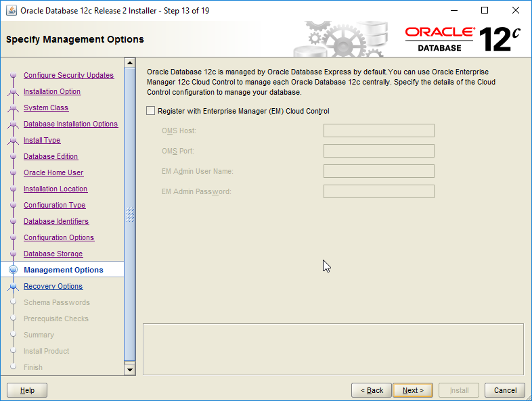Viewport: 532px width, 401px height.
Task: Click the OMS Port input field
Action: 378,151
